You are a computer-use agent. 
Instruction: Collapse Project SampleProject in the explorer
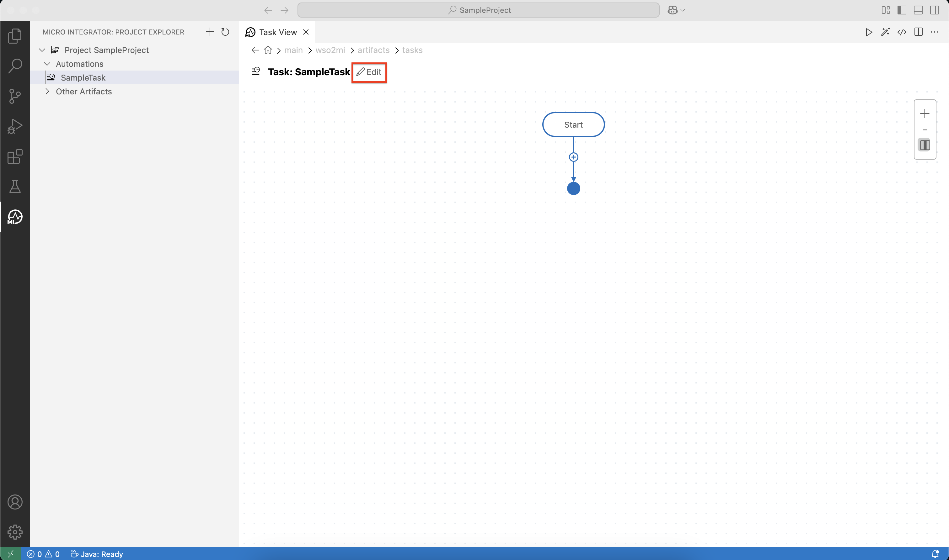coord(42,50)
